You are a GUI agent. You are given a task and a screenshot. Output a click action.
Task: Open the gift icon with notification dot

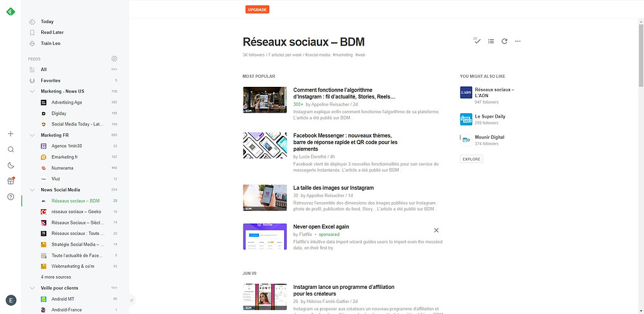(11, 181)
